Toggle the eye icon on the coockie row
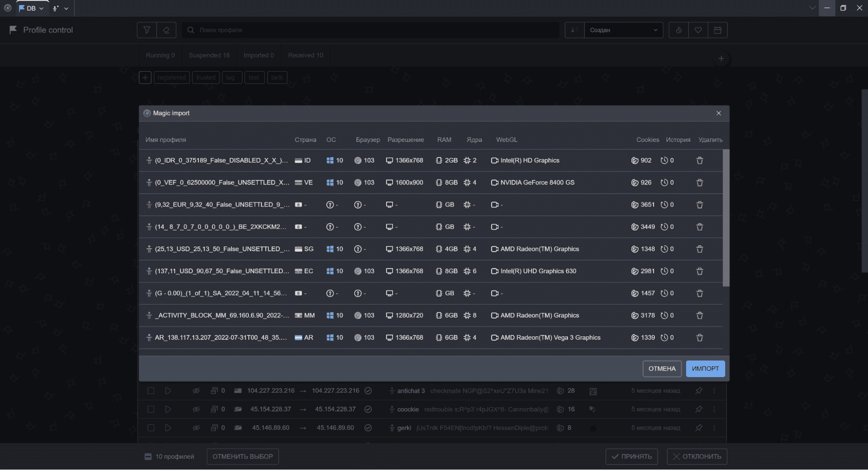This screenshot has height=470, width=868. coord(196,409)
